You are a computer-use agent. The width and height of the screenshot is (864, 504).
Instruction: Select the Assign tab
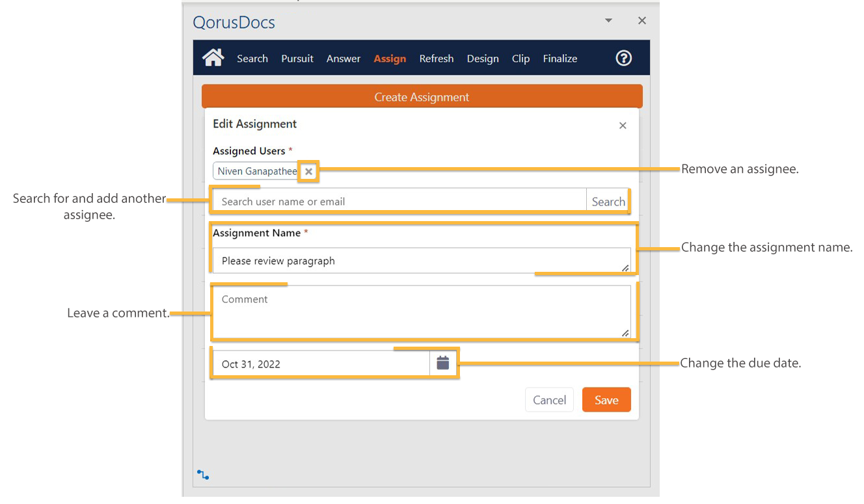pyautogui.click(x=390, y=59)
